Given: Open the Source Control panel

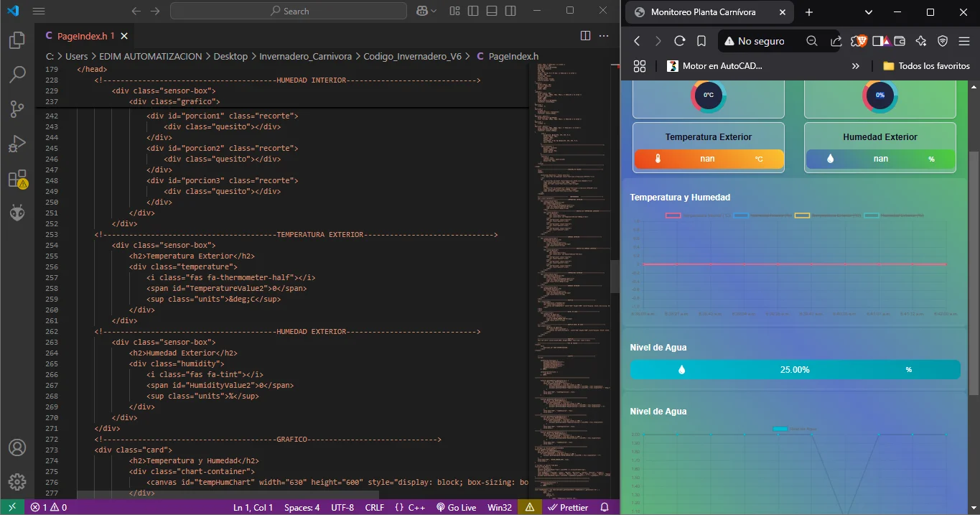Looking at the screenshot, I should tap(17, 108).
